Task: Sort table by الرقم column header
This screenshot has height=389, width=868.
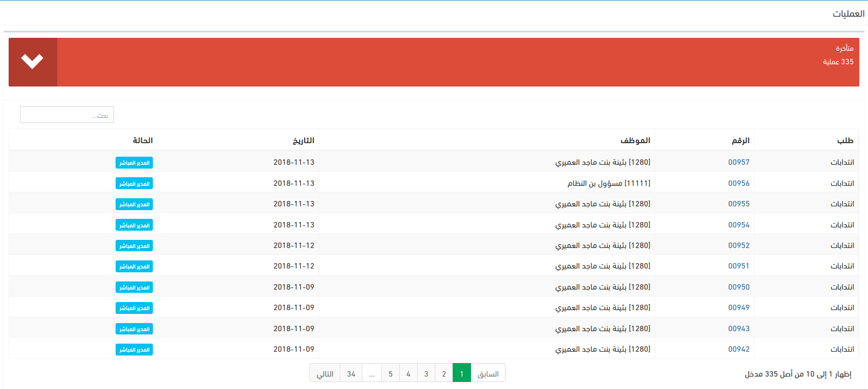Action: tap(740, 140)
